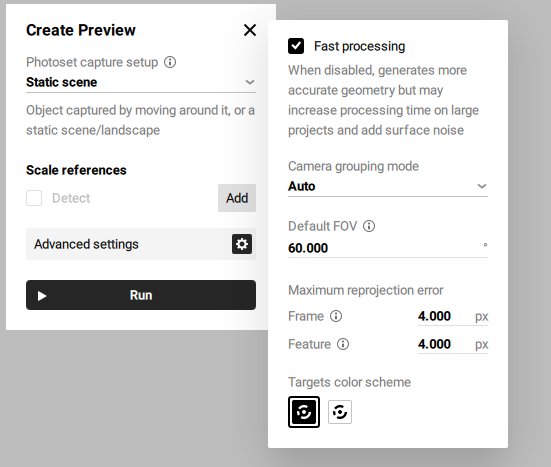The height and width of the screenshot is (467, 551).
Task: Open info for Photoset capture setup
Action: tap(170, 62)
